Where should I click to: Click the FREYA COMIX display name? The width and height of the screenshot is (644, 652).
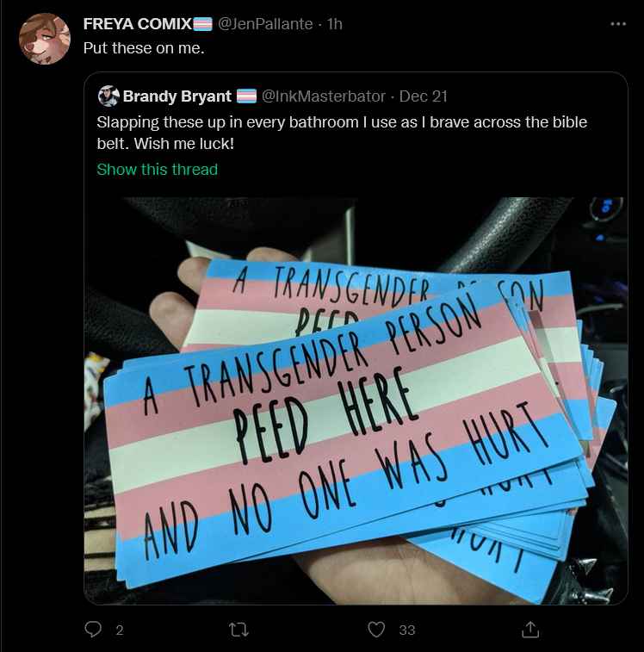click(x=137, y=24)
